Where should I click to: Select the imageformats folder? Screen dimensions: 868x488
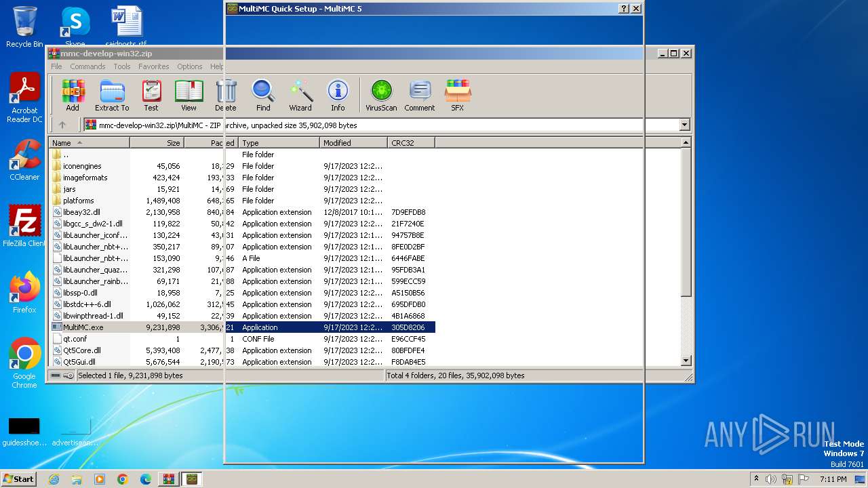point(85,178)
